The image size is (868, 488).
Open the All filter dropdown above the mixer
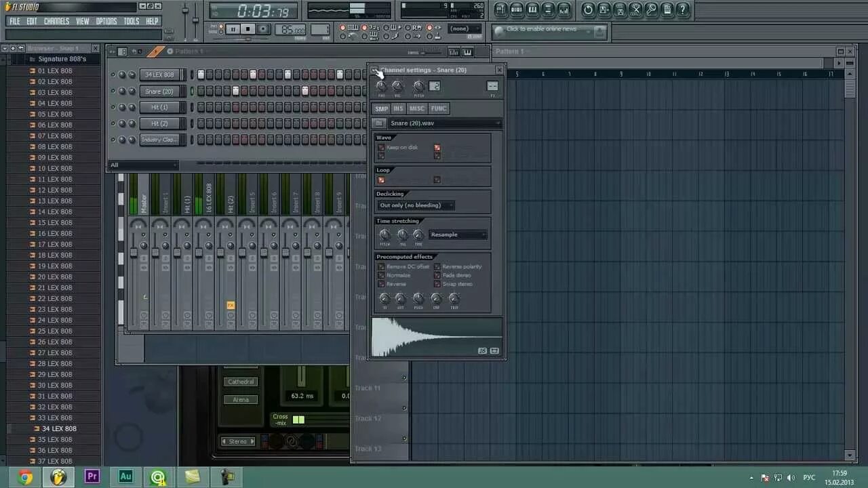coord(142,165)
